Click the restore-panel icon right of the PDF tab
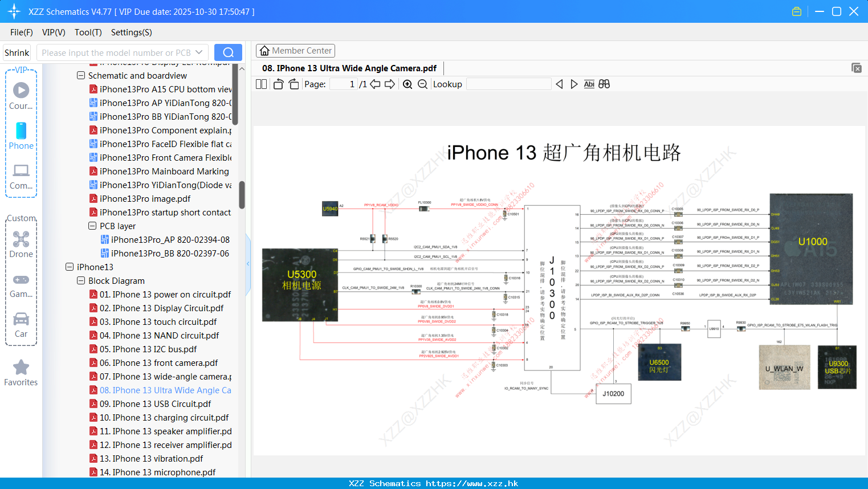868x489 pixels. (856, 68)
